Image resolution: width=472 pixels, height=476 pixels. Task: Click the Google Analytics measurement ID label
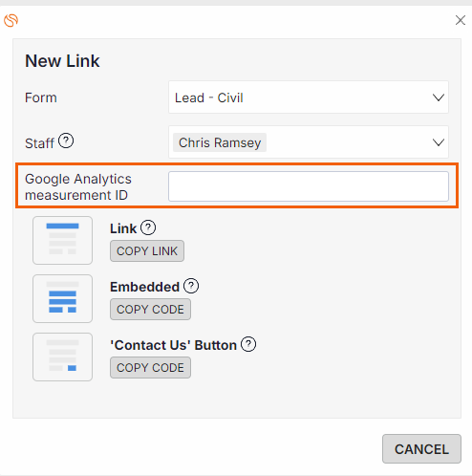(78, 186)
